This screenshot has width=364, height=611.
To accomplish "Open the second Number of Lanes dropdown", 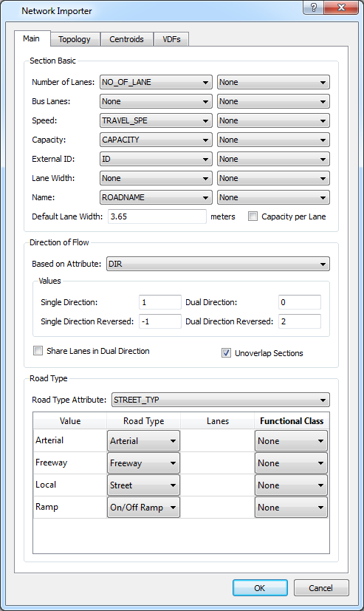I will (273, 82).
